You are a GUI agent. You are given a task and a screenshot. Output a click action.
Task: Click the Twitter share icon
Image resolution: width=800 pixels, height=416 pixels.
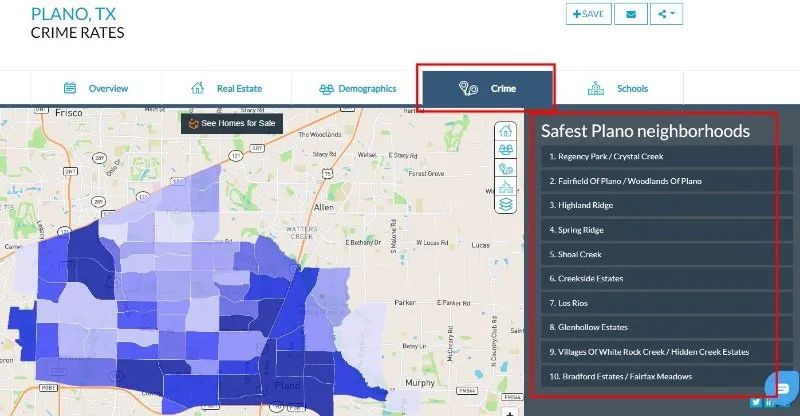[756, 403]
